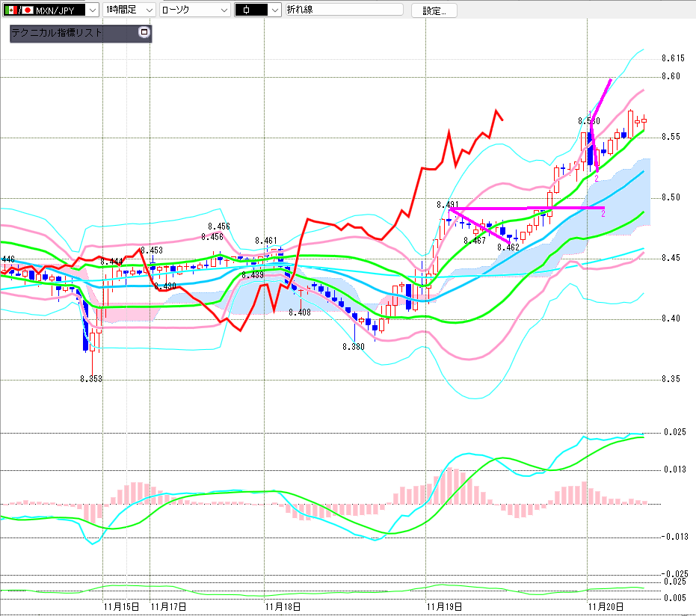Click the 8.50 level on price axis

671,198
